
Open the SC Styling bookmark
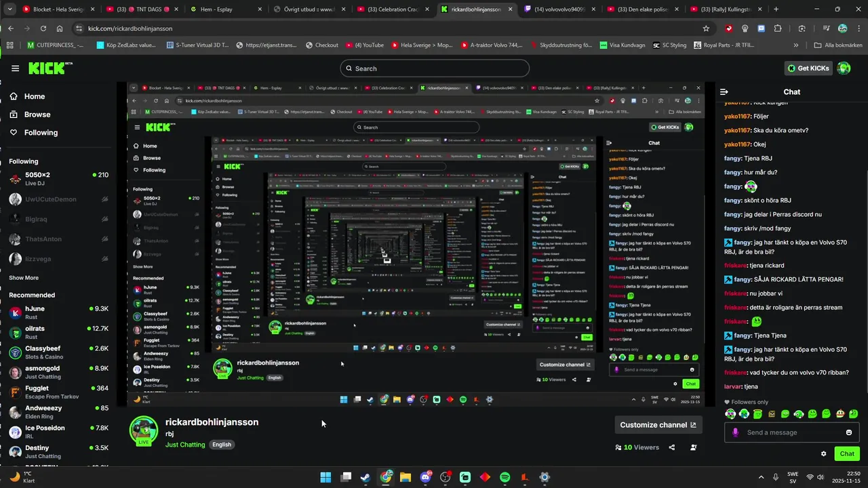669,45
